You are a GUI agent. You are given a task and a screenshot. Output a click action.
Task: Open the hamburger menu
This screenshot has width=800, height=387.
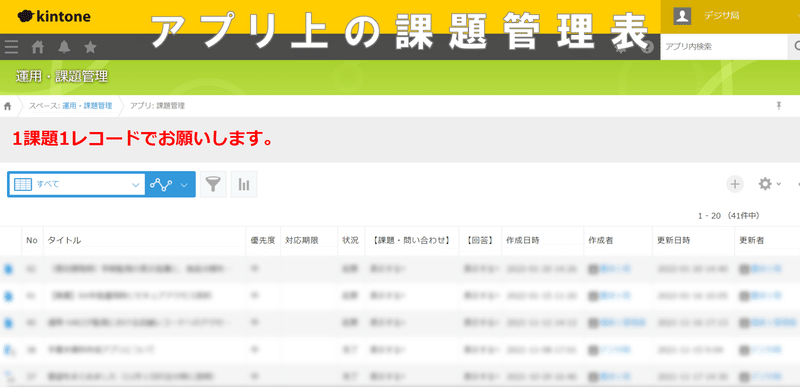coord(11,47)
